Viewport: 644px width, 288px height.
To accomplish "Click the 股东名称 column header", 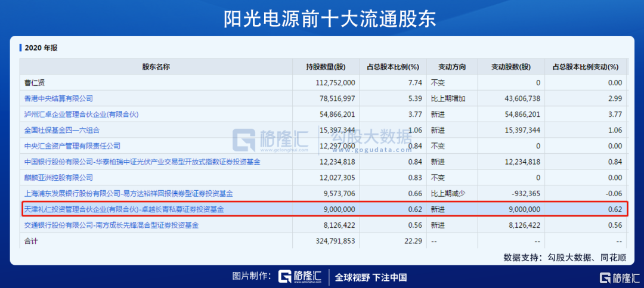I will click(x=156, y=67).
